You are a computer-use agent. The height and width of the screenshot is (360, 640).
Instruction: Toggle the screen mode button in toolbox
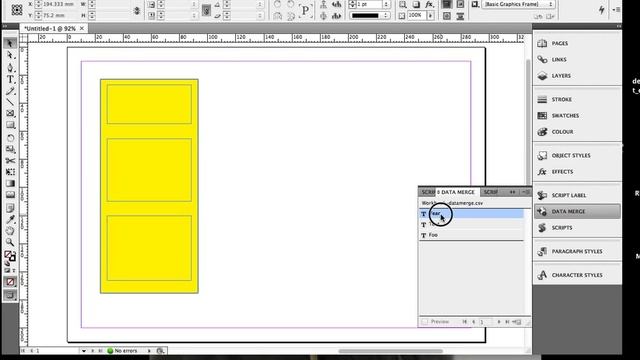point(10,295)
